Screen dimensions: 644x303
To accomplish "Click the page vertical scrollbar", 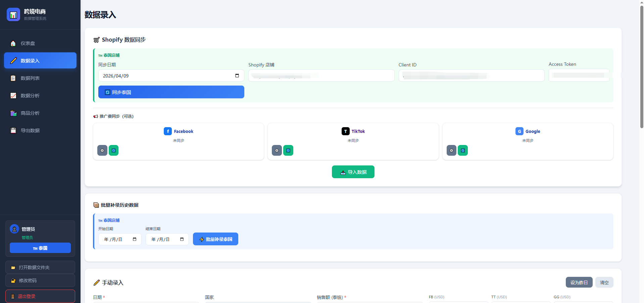I will pos(642,67).
